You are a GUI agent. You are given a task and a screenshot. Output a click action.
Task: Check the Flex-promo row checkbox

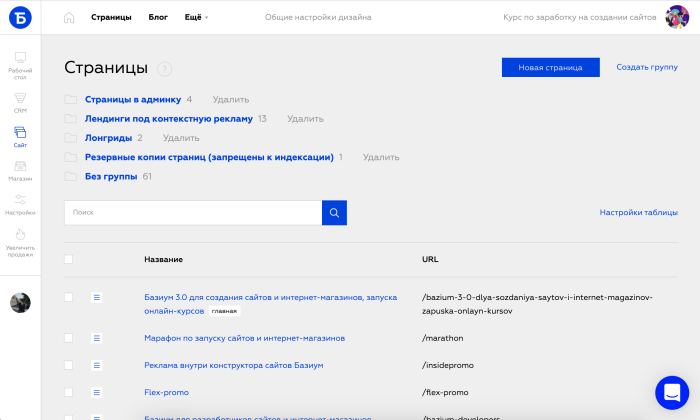pyautogui.click(x=68, y=392)
